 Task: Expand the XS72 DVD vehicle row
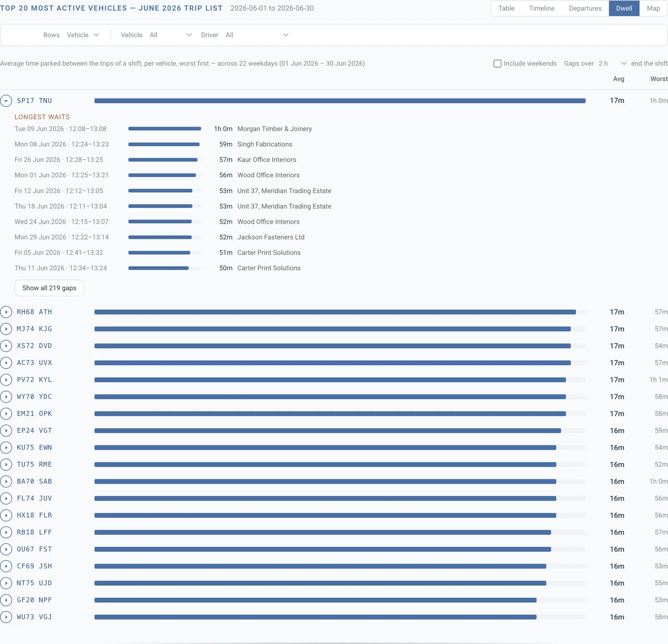click(6, 346)
